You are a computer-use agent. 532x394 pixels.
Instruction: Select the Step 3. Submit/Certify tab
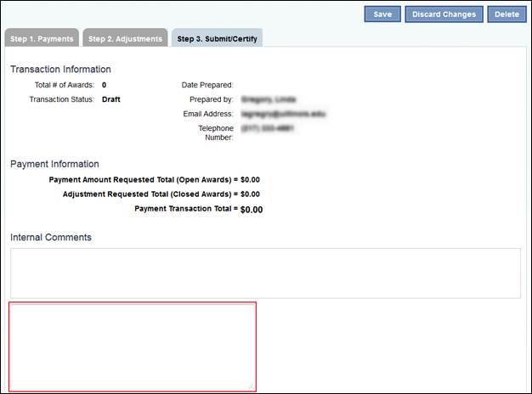pos(217,38)
